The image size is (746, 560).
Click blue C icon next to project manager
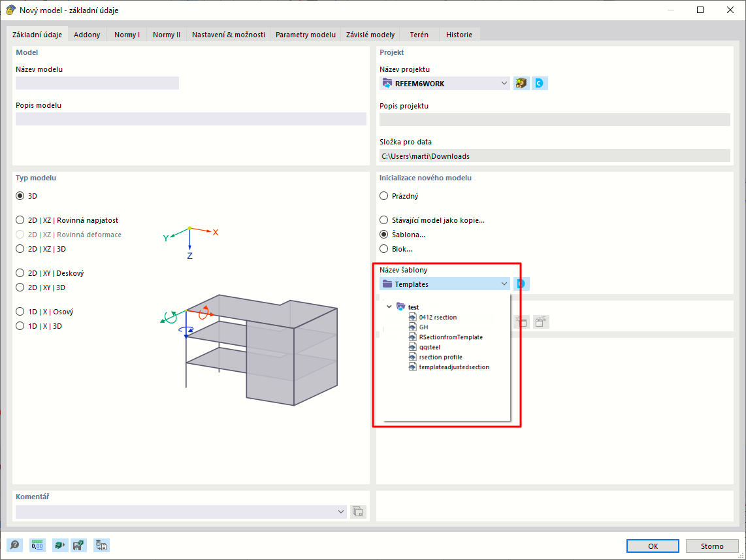point(540,83)
